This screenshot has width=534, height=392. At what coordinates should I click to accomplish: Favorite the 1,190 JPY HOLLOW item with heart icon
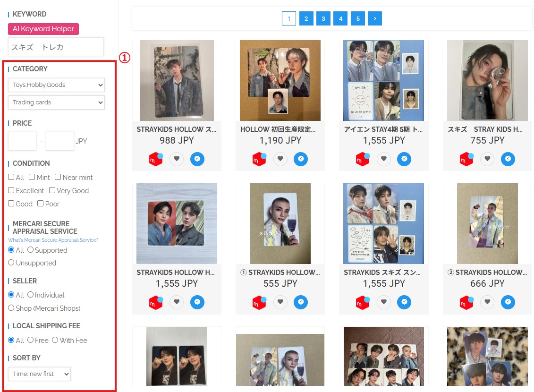(x=280, y=159)
